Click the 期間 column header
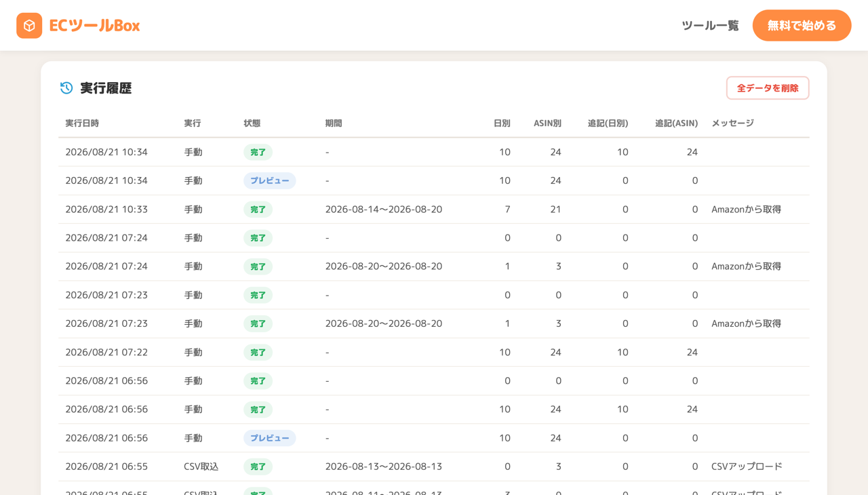Viewport: 868px width, 495px height. coord(334,123)
